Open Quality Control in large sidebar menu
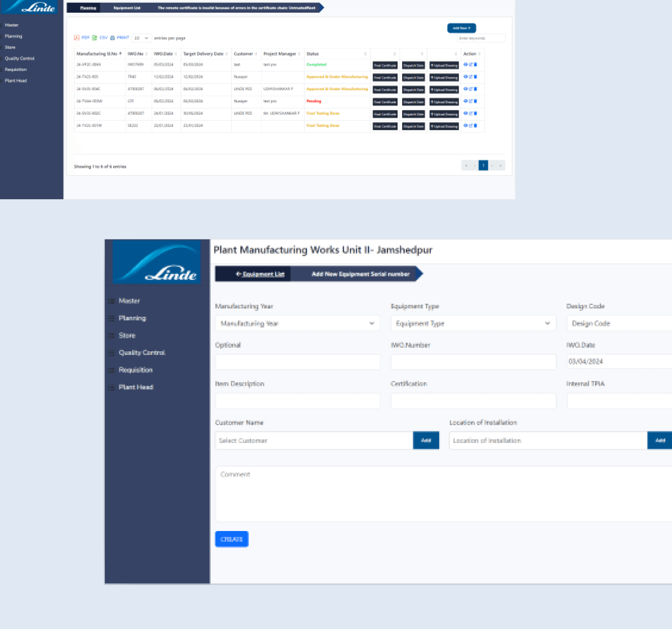Screen dimensions: 672x629 click(x=142, y=353)
